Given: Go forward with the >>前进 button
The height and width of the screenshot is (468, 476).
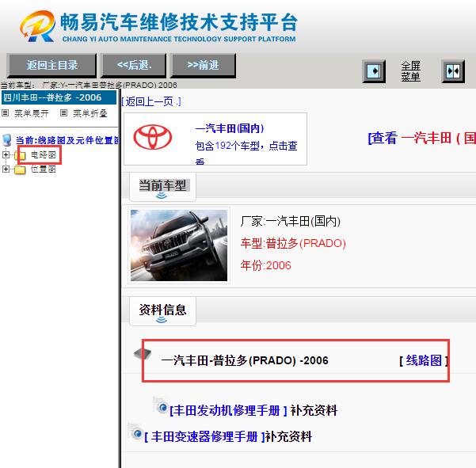Looking at the screenshot, I should (x=203, y=65).
